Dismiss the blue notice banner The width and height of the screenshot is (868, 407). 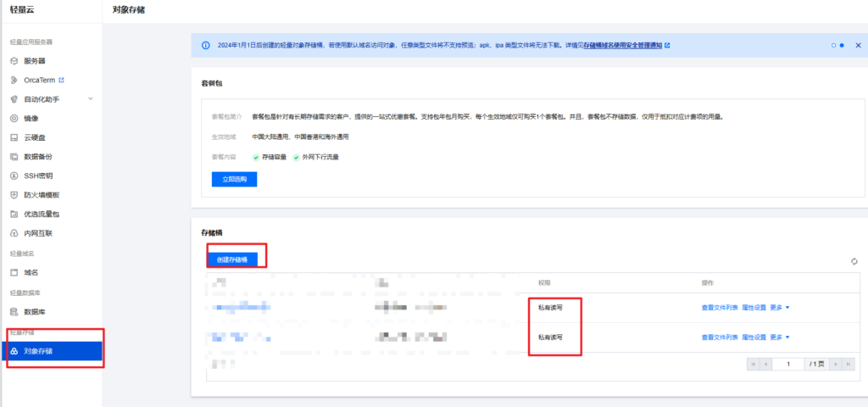(x=857, y=45)
